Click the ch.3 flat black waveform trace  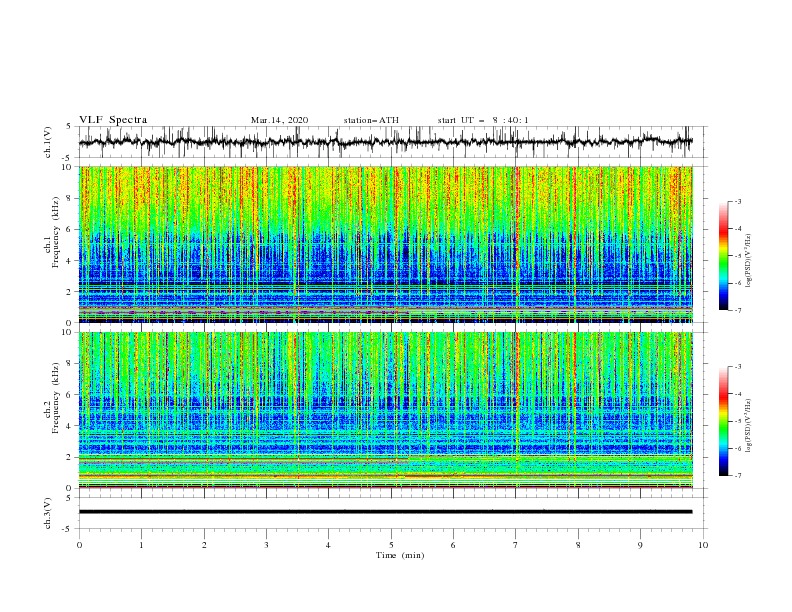pos(385,512)
